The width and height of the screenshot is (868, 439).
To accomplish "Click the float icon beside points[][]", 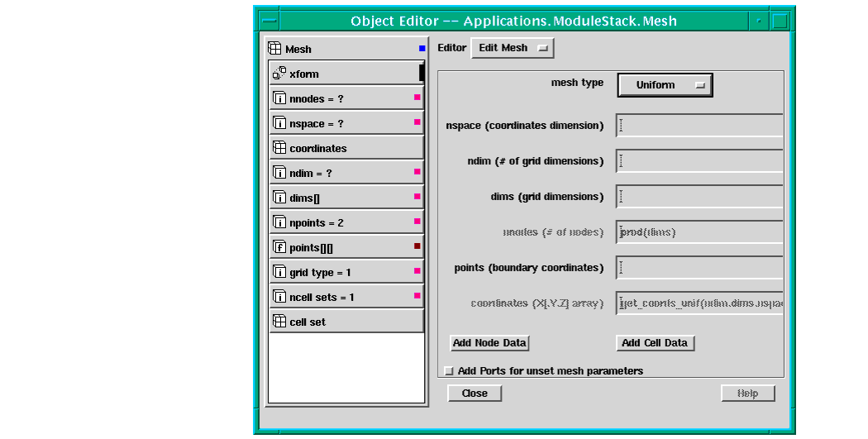I will pos(279,247).
